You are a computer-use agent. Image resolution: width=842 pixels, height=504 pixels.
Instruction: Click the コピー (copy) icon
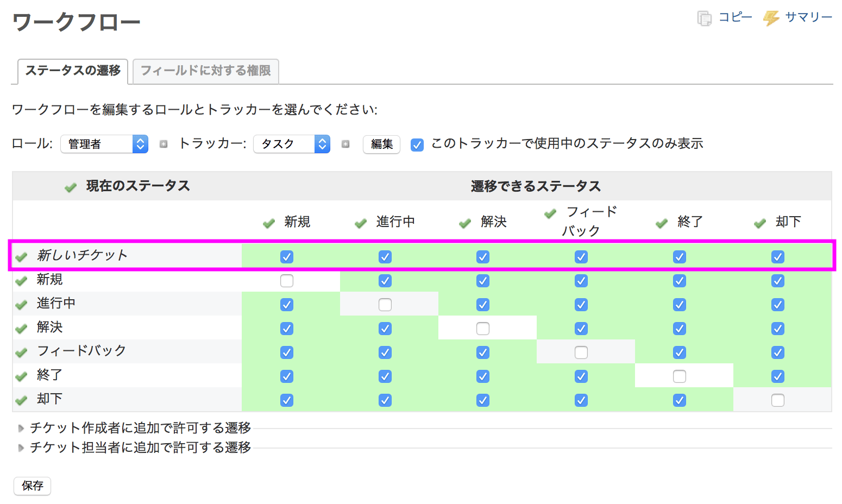[x=704, y=18]
